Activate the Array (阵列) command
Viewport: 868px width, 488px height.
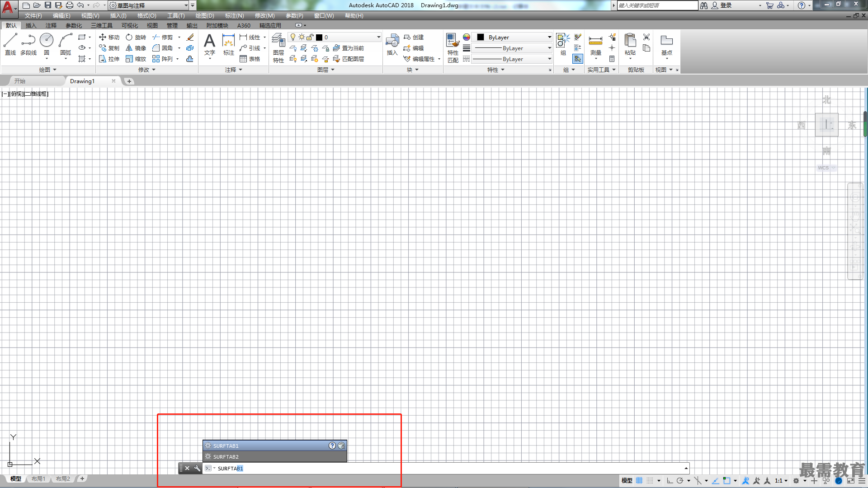pyautogui.click(x=163, y=59)
